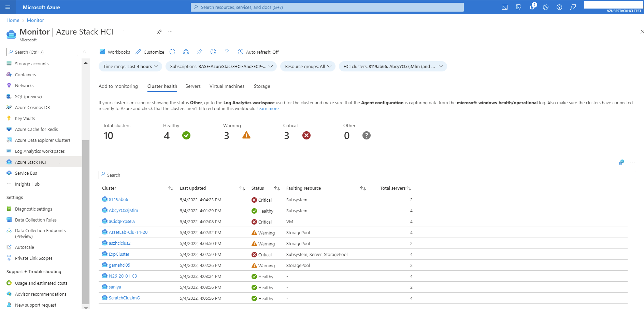Open the notifications bell
The width and height of the screenshot is (644, 309).
pyautogui.click(x=532, y=7)
